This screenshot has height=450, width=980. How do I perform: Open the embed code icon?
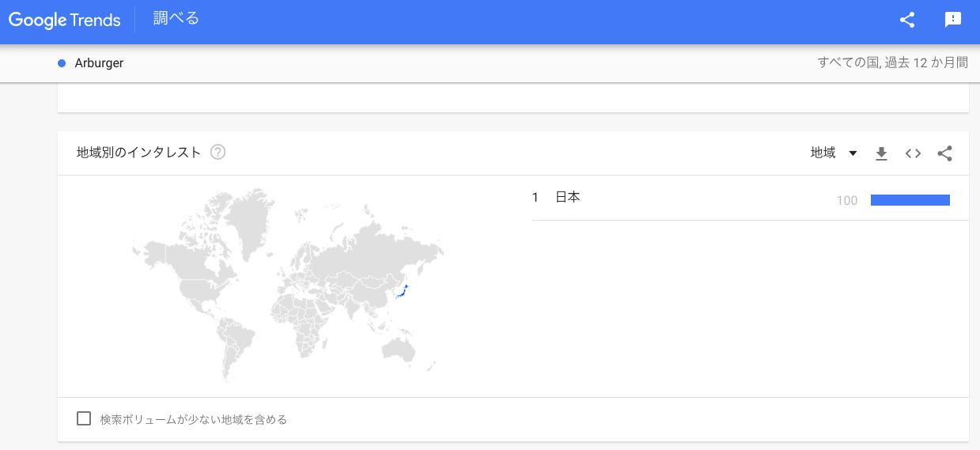pyautogui.click(x=913, y=153)
